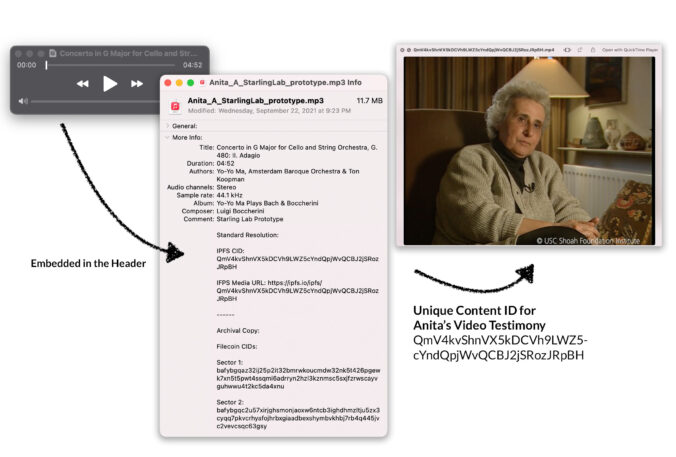Expand the General section
The image size is (676, 457).
167,126
